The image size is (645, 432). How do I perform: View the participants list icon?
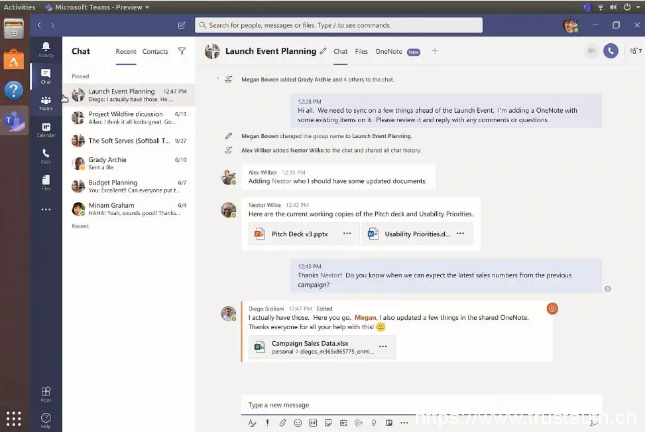[635, 51]
